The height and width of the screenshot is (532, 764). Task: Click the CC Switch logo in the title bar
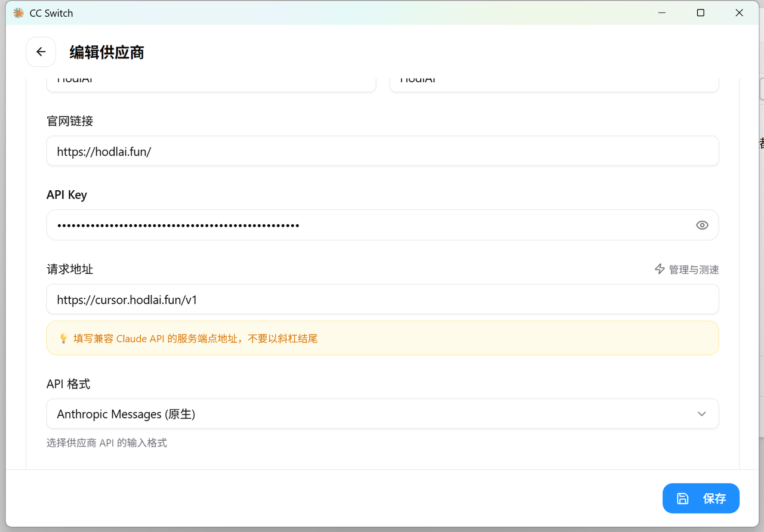(x=19, y=13)
